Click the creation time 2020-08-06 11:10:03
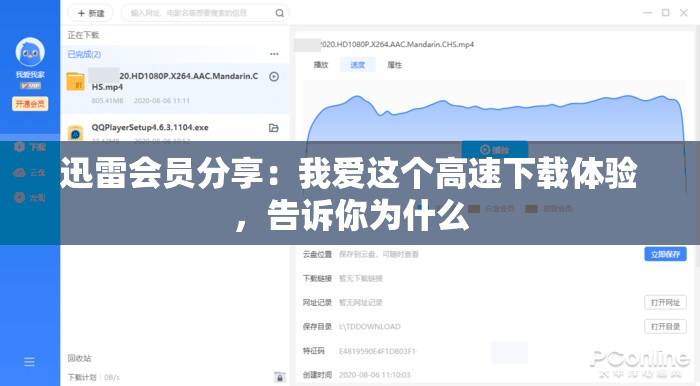 click(x=375, y=375)
